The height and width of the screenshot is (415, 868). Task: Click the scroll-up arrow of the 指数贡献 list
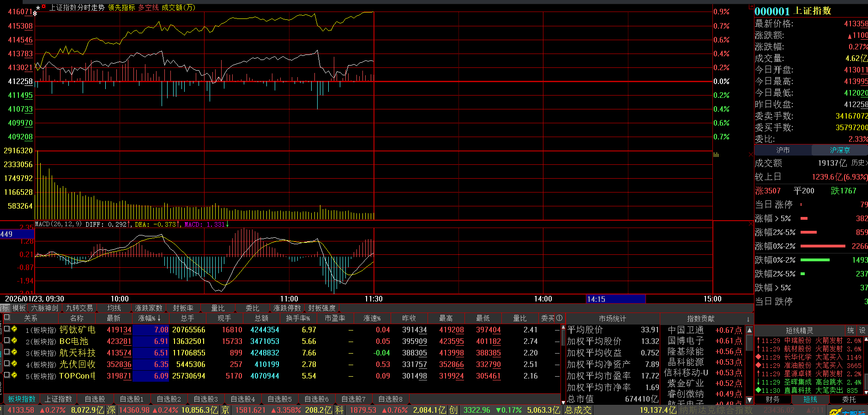click(x=749, y=330)
